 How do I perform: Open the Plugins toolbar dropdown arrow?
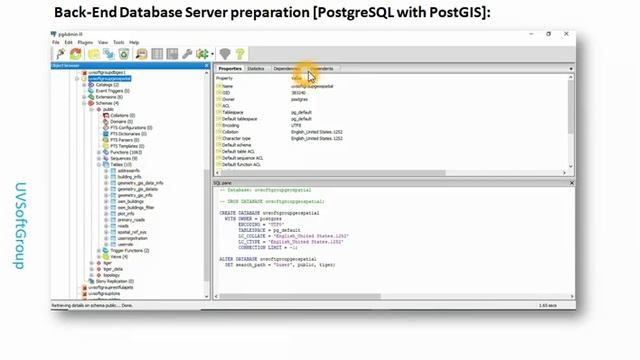[x=212, y=54]
